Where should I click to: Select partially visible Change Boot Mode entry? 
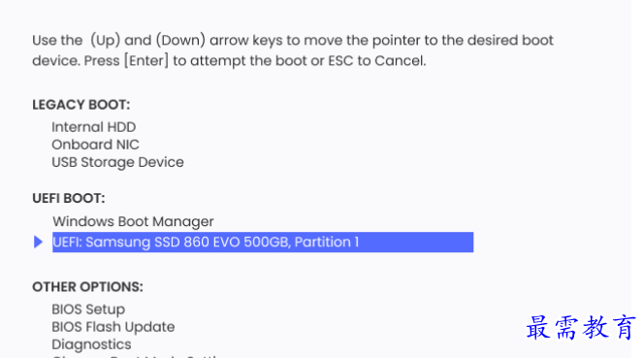pos(136,356)
